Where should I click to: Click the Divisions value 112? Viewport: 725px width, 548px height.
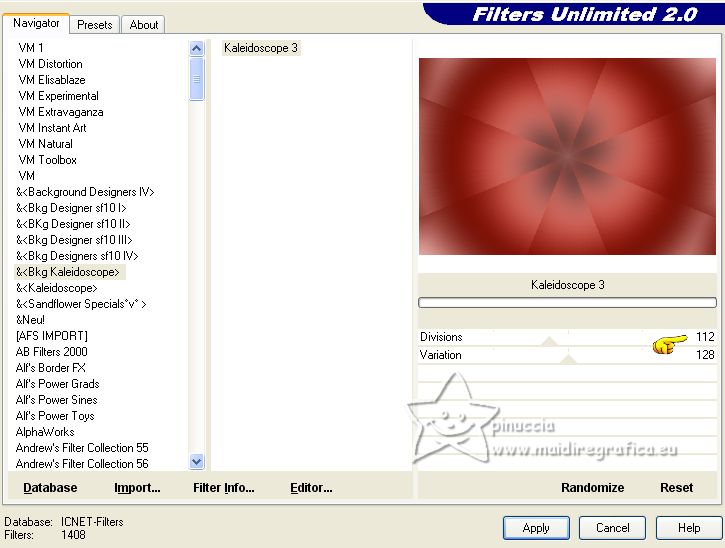705,337
